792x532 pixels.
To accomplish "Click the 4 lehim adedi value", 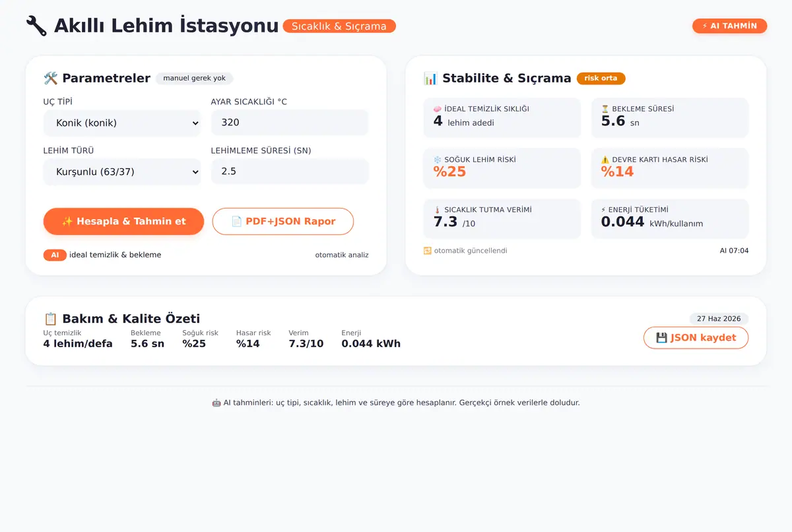I will point(463,121).
